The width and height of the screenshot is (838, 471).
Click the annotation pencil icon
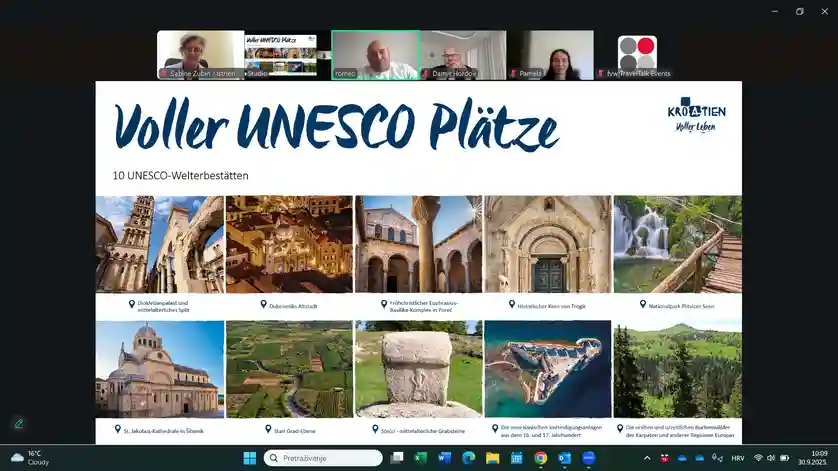(18, 423)
